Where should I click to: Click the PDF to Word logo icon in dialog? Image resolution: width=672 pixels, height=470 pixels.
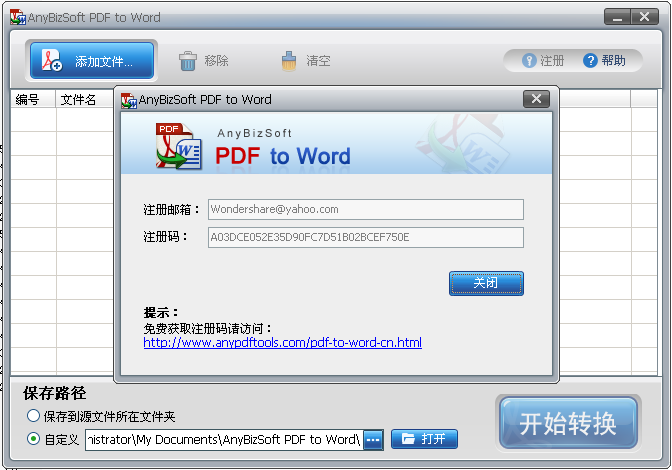coord(178,146)
